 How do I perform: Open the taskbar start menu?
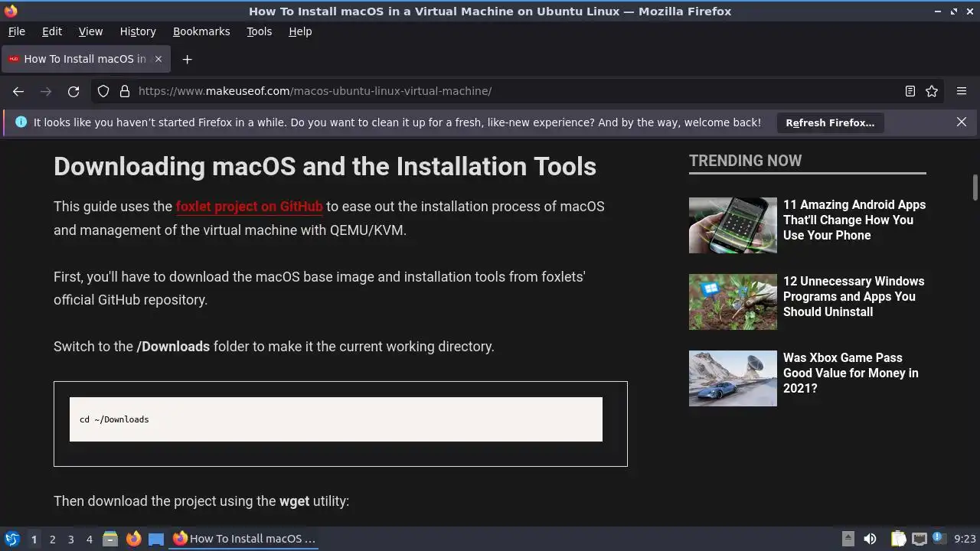12,539
